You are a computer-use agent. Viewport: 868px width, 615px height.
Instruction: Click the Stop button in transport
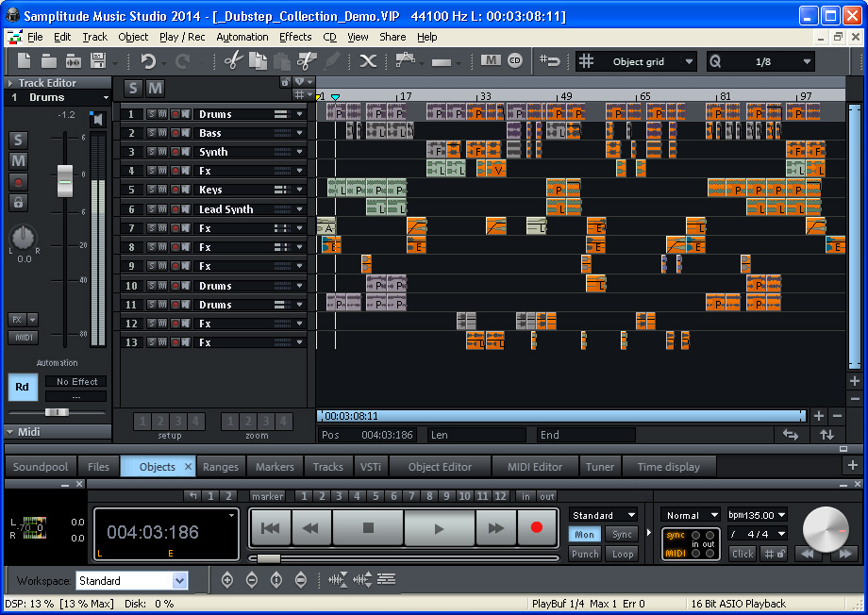point(368,528)
